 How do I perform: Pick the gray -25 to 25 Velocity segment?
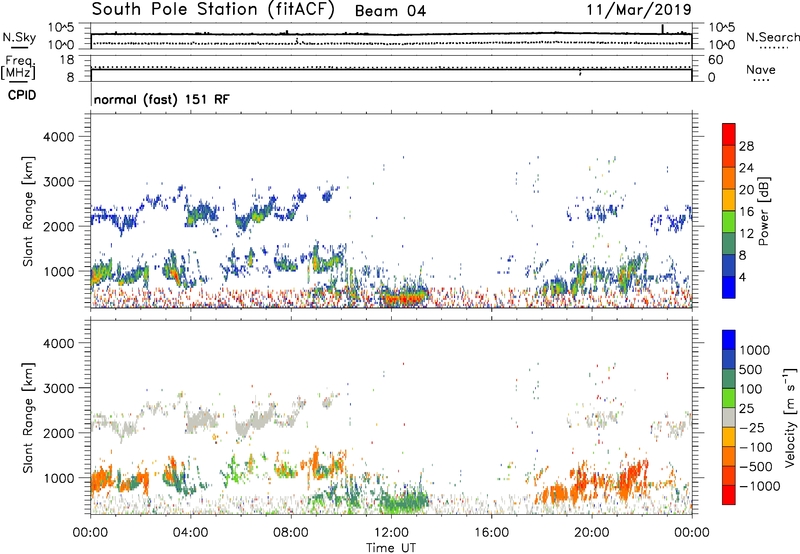point(729,418)
